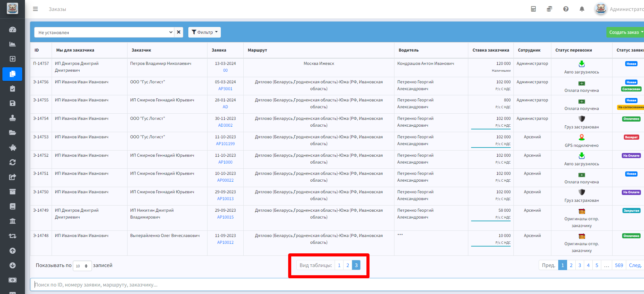Click the administrator avatar picture

[601, 9]
